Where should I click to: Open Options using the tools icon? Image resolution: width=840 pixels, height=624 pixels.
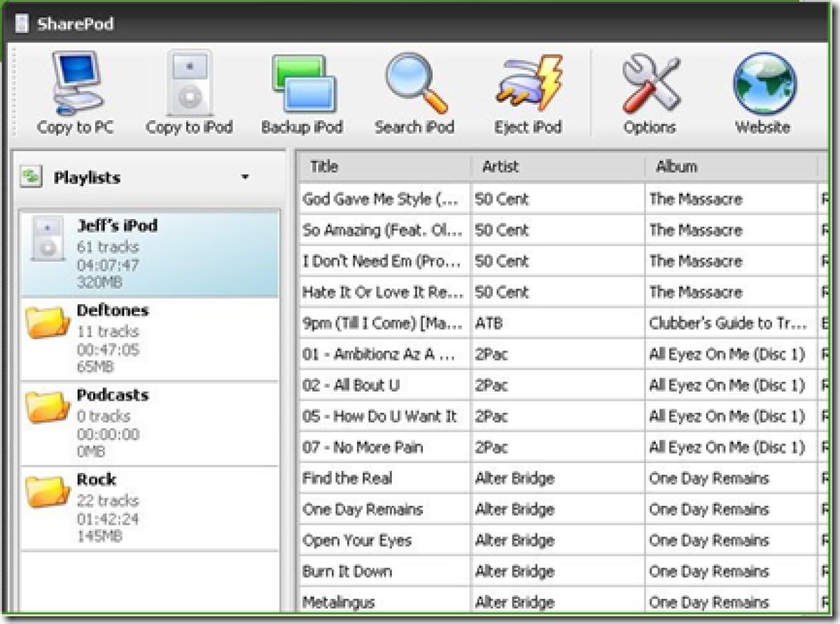(x=650, y=84)
